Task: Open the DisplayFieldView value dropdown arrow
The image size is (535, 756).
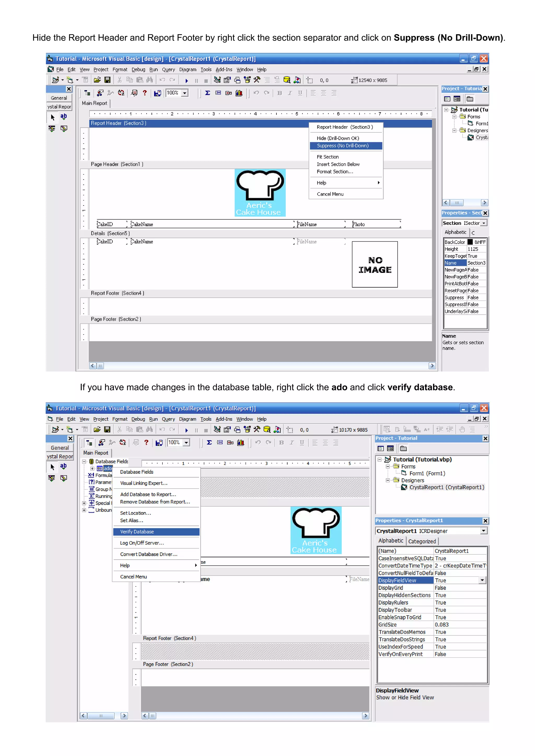Action: [482, 581]
